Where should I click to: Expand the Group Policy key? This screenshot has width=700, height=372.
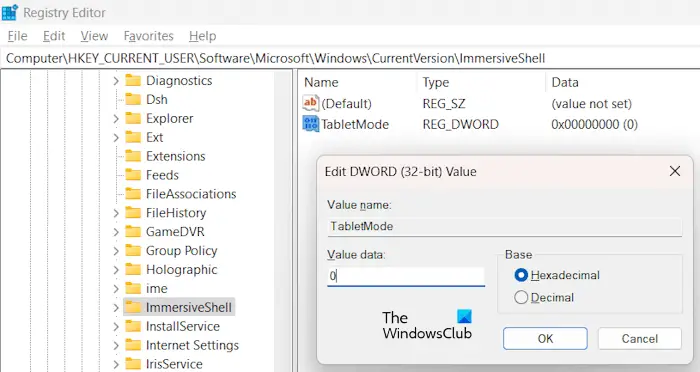coord(116,251)
